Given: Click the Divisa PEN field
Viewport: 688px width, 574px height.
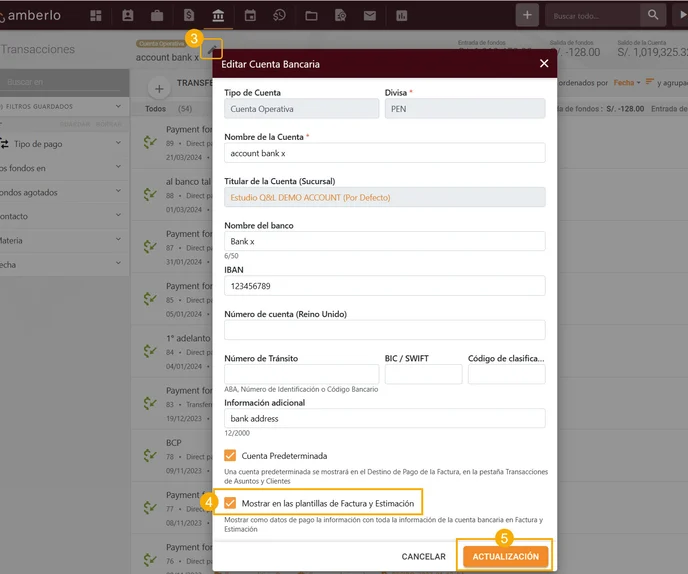Looking at the screenshot, I should tap(465, 109).
